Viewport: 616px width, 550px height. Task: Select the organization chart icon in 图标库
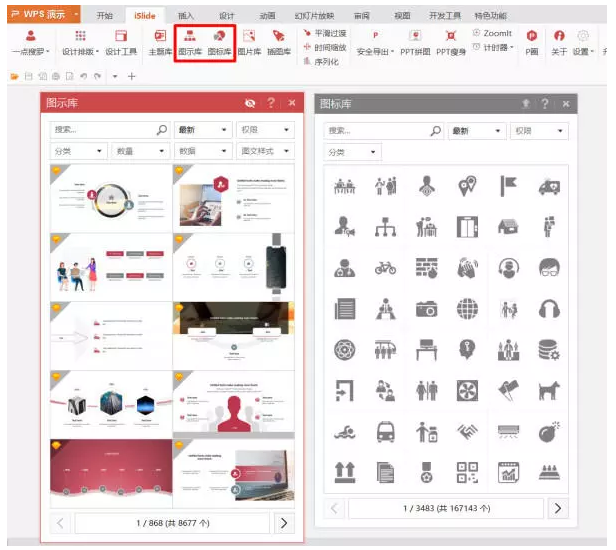click(x=385, y=227)
